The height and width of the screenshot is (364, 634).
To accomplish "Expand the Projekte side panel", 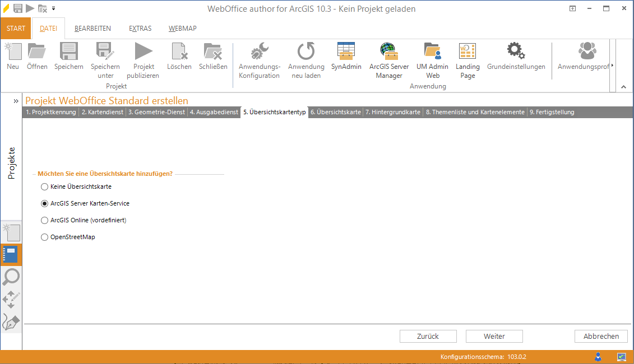I will click(x=16, y=101).
